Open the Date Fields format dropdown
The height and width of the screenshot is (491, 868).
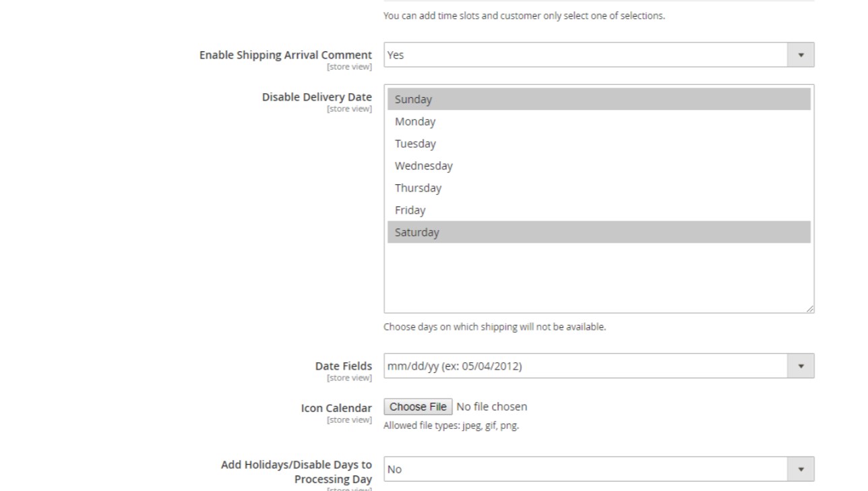click(x=585, y=366)
